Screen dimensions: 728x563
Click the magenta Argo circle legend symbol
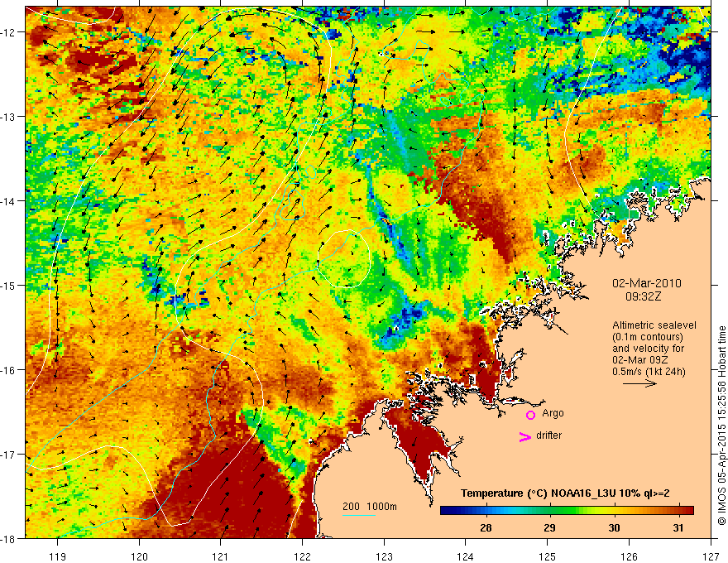(530, 416)
